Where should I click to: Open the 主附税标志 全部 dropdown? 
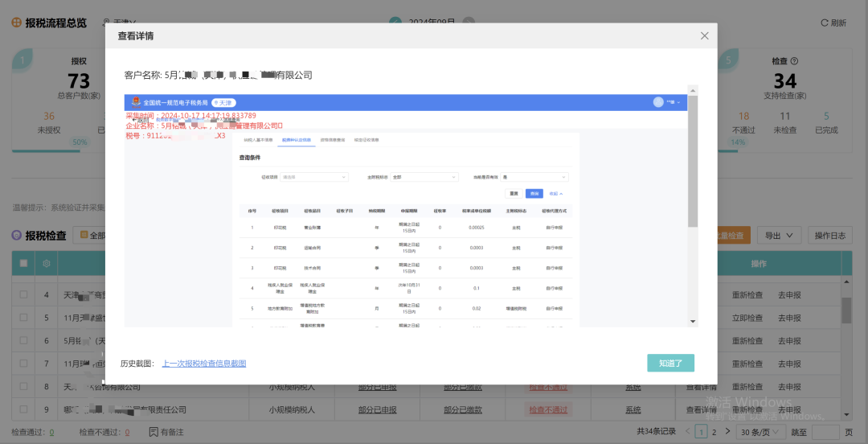pos(424,177)
